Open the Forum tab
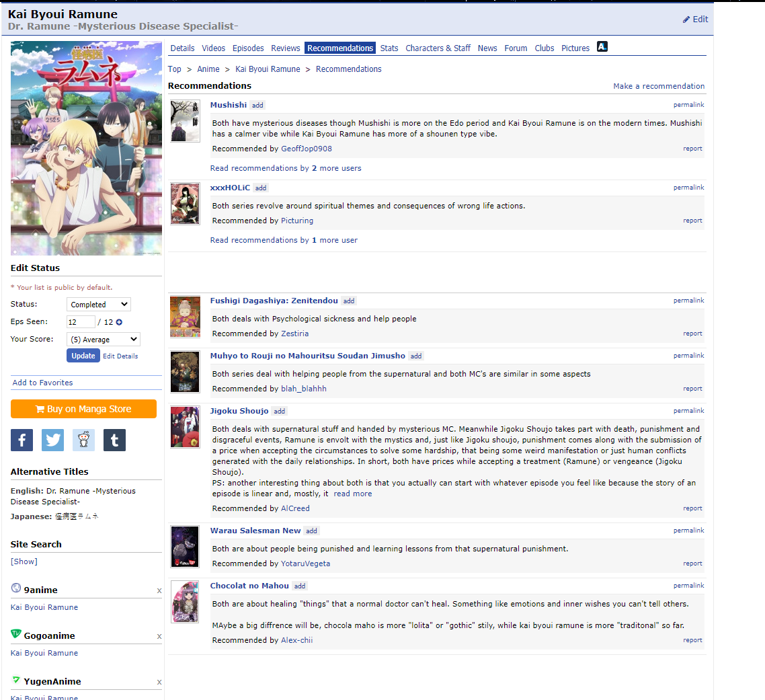The image size is (765, 700). 516,48
